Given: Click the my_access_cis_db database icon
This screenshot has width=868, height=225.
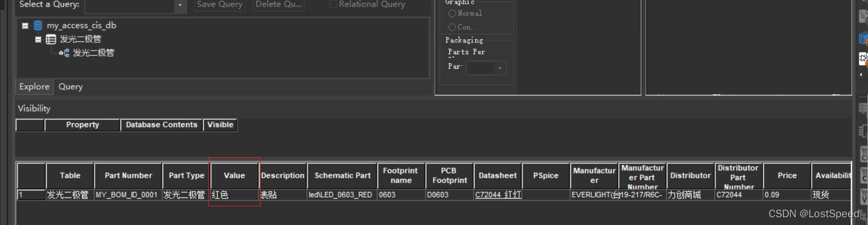Looking at the screenshot, I should click(x=38, y=25).
